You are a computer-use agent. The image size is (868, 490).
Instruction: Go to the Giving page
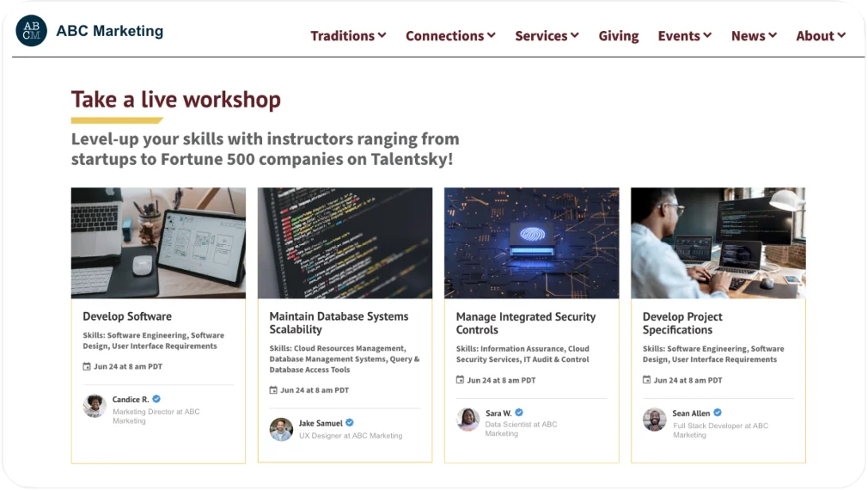(x=618, y=35)
